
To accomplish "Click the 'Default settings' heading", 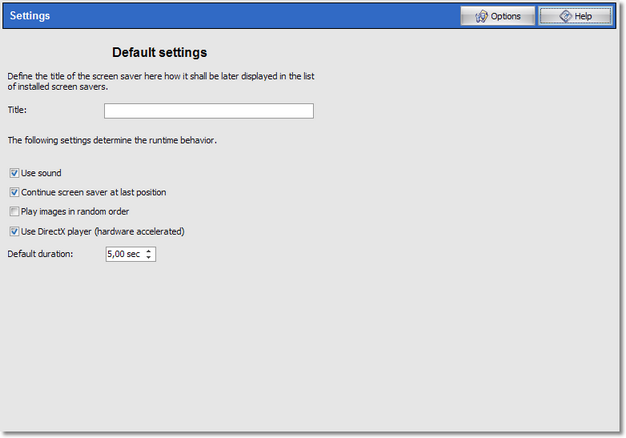I will 159,52.
